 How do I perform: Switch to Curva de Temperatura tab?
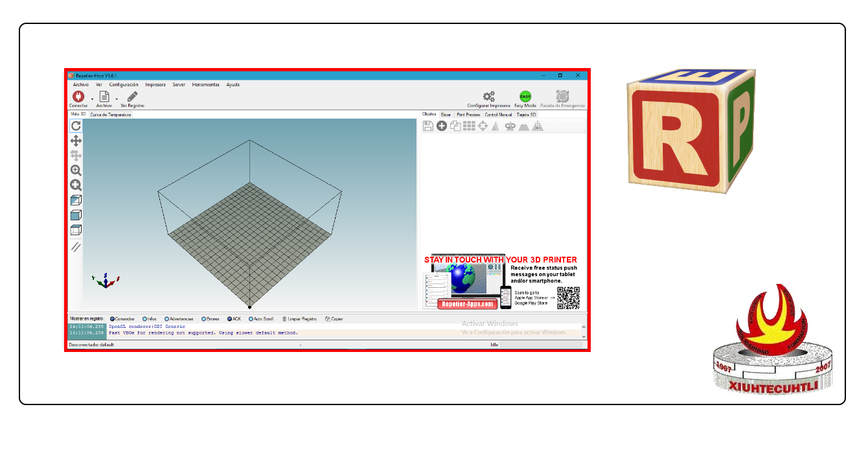pyautogui.click(x=111, y=115)
